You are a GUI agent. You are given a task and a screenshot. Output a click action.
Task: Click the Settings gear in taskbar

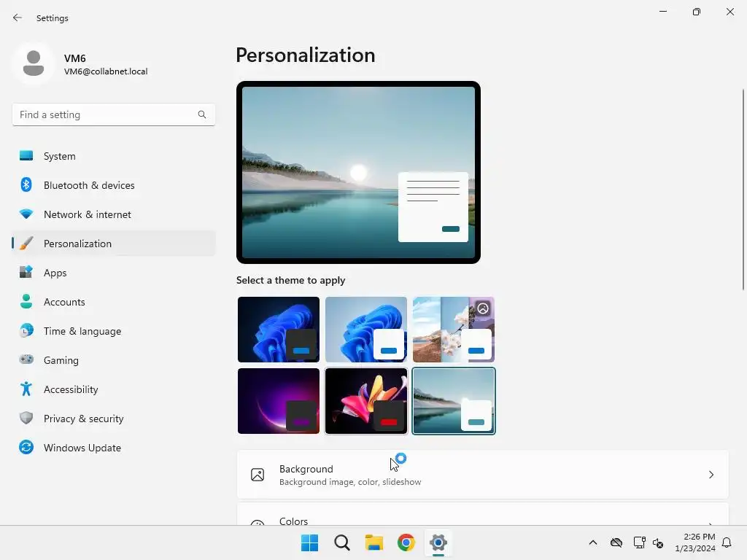pos(438,542)
